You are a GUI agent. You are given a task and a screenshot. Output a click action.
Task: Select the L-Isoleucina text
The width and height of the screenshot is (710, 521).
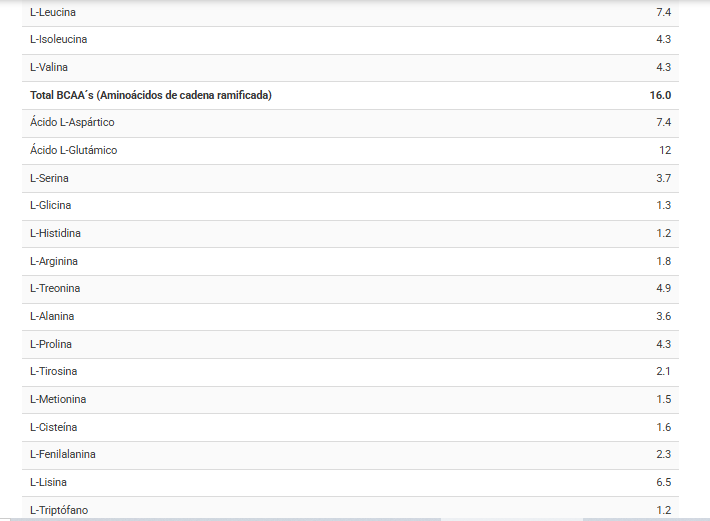[x=58, y=39]
